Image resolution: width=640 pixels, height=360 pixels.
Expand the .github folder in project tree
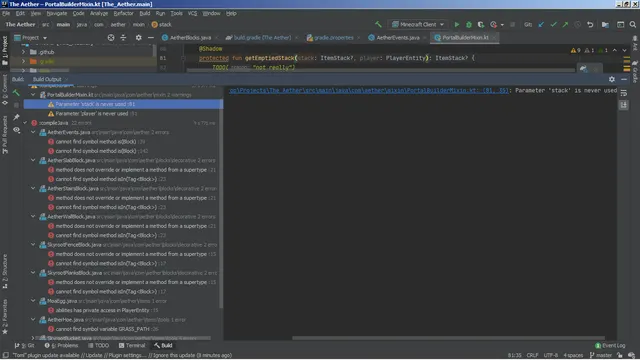coord(24,52)
